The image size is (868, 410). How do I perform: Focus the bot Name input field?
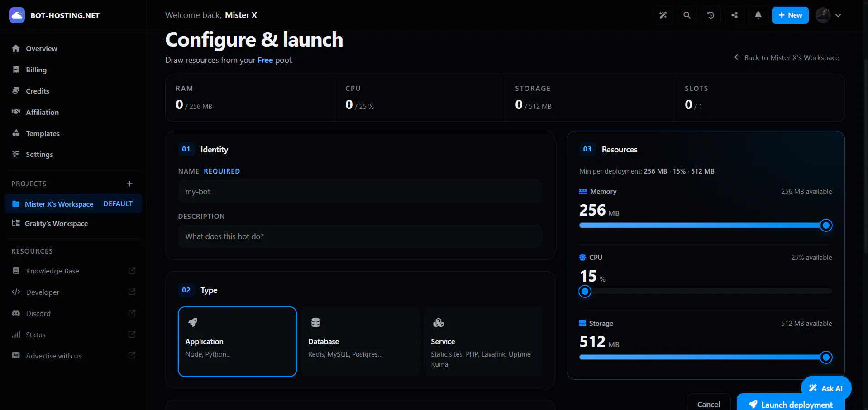tap(360, 192)
